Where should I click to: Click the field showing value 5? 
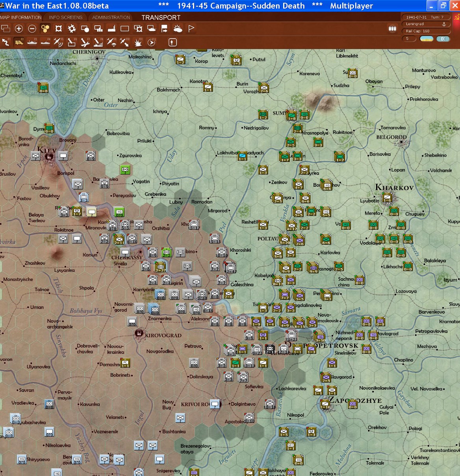[x=408, y=39]
